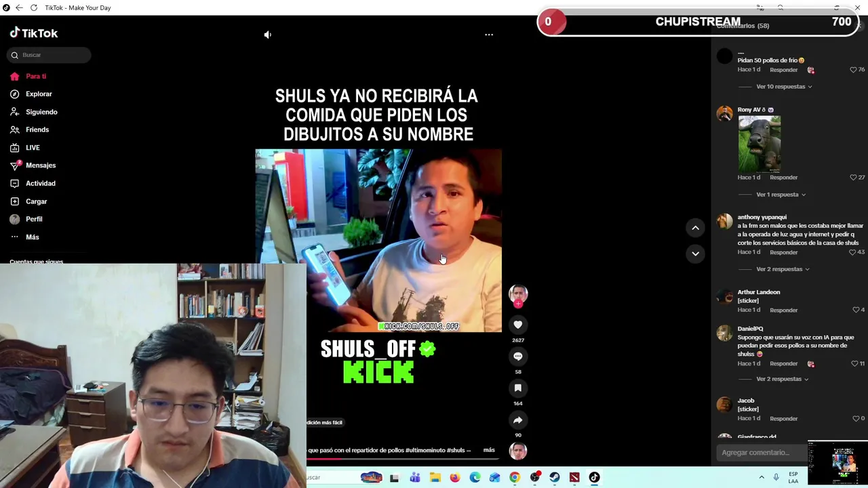This screenshot has height=488, width=868.
Task: Open Firefox from the taskbar
Action: (455, 477)
